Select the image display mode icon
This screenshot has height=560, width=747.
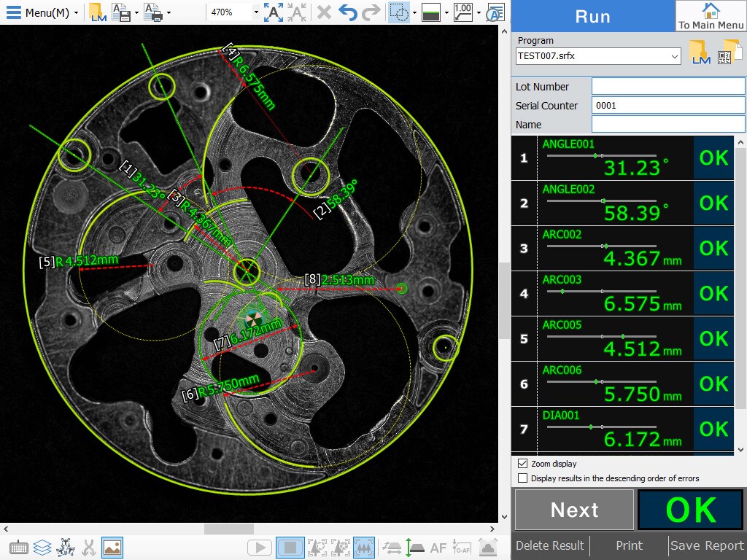(112, 547)
